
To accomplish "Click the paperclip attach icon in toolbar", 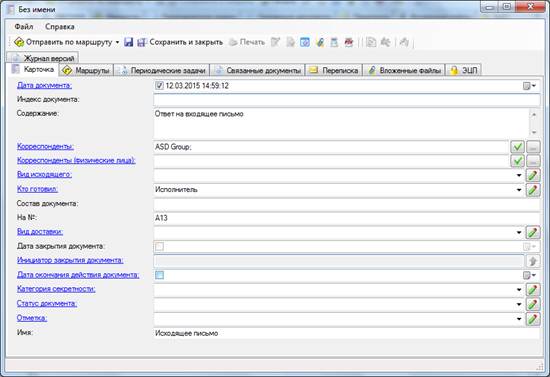I will pyautogui.click(x=320, y=42).
